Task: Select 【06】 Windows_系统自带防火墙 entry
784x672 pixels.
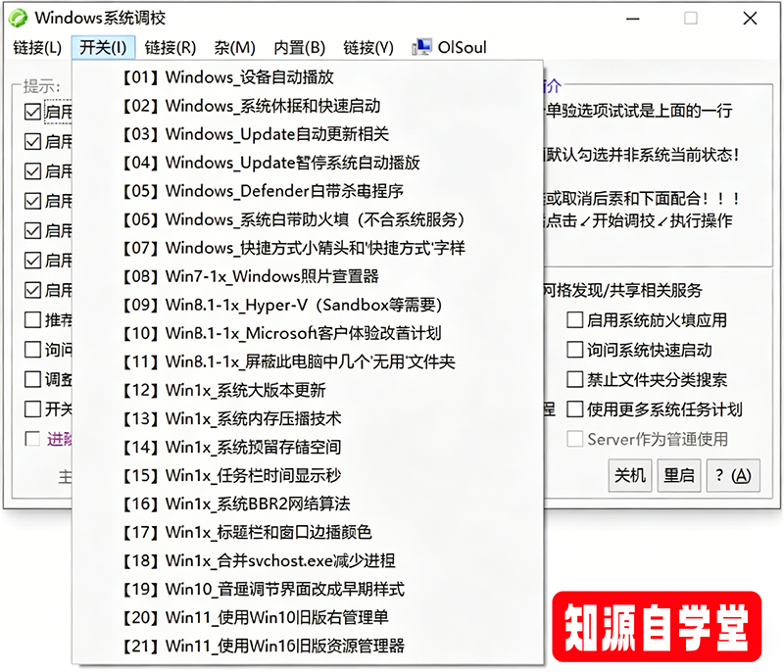Action: tap(308, 219)
